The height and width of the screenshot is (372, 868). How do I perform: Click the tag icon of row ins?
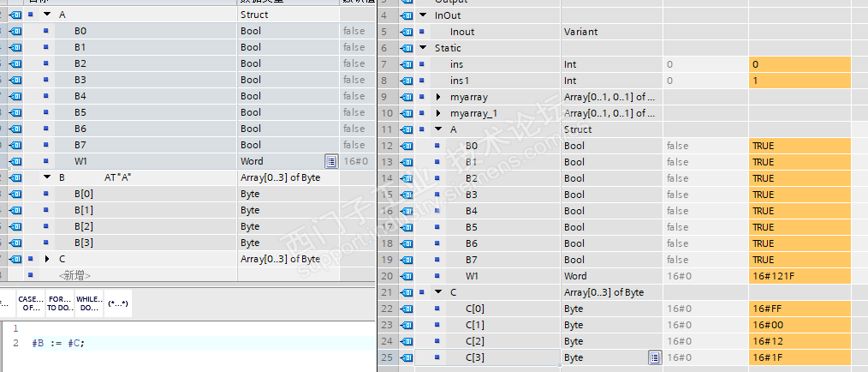(x=407, y=64)
